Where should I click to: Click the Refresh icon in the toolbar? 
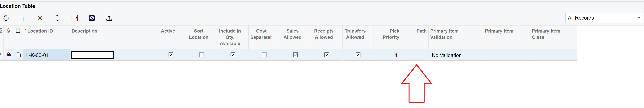(x=6, y=18)
